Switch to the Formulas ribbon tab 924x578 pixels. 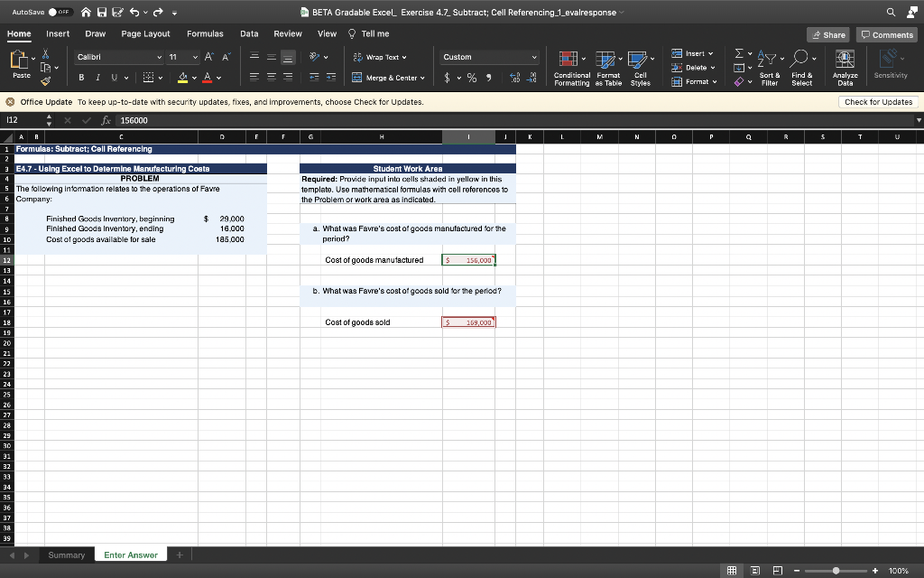click(205, 33)
